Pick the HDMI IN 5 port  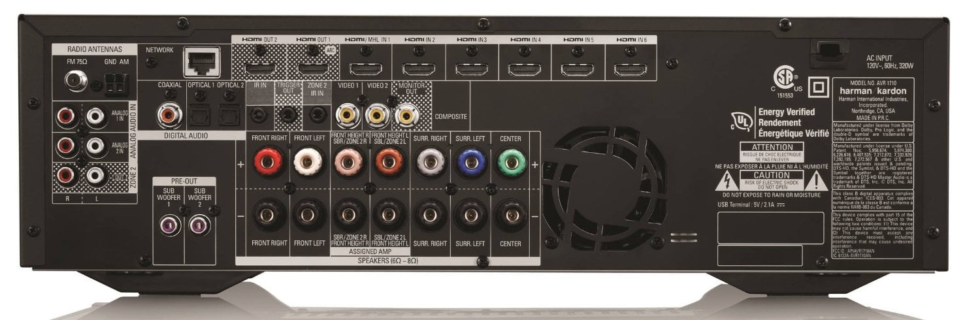578,69
